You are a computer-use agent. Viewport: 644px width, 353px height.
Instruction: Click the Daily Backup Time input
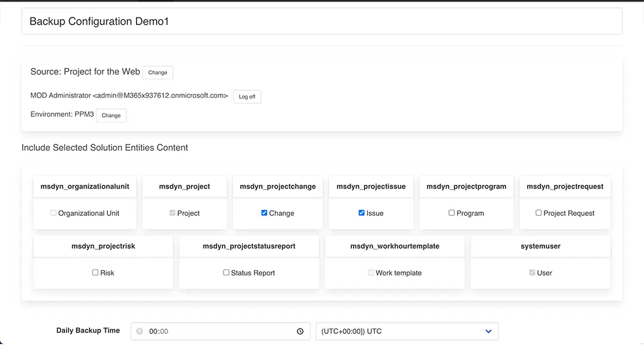pyautogui.click(x=221, y=332)
